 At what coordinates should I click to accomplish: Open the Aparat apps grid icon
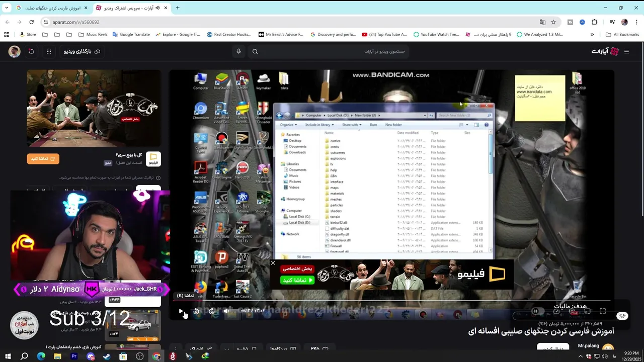[x=49, y=51]
